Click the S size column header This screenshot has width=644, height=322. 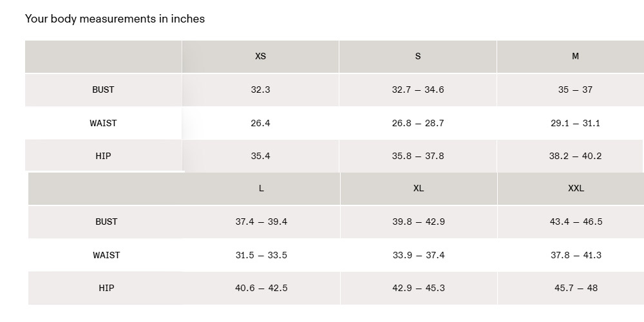click(x=418, y=56)
